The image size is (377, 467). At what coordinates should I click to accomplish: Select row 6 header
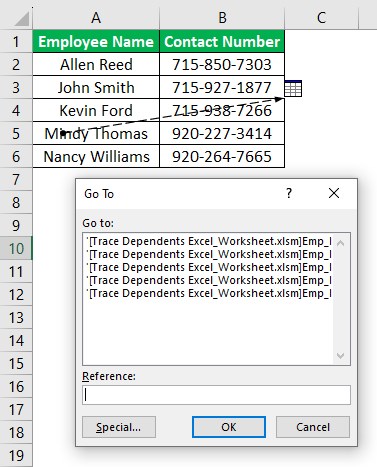pos(16,157)
